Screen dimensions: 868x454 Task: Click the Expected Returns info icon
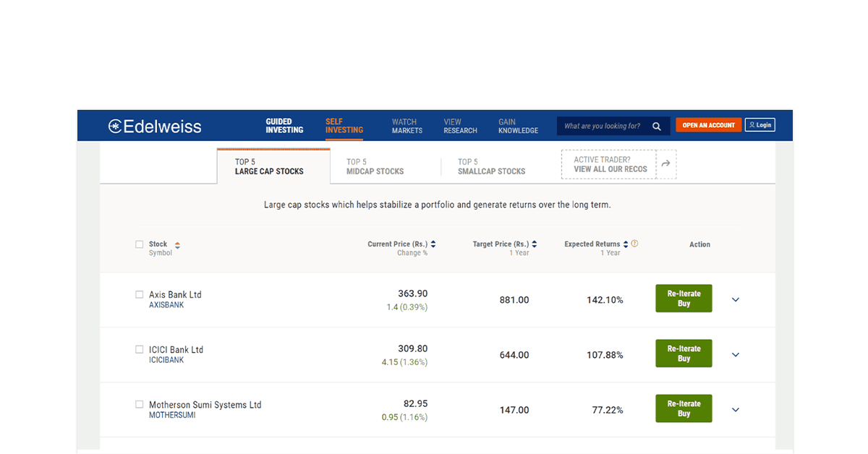coord(635,244)
